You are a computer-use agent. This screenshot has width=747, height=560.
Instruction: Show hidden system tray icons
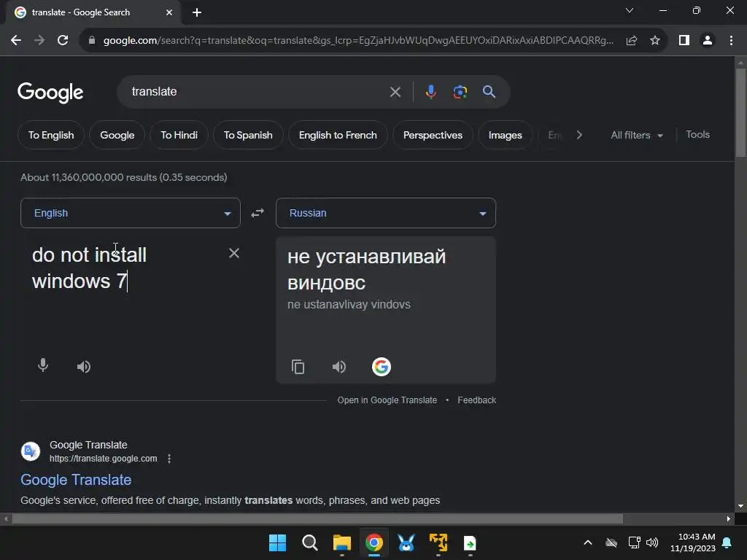pos(588,542)
